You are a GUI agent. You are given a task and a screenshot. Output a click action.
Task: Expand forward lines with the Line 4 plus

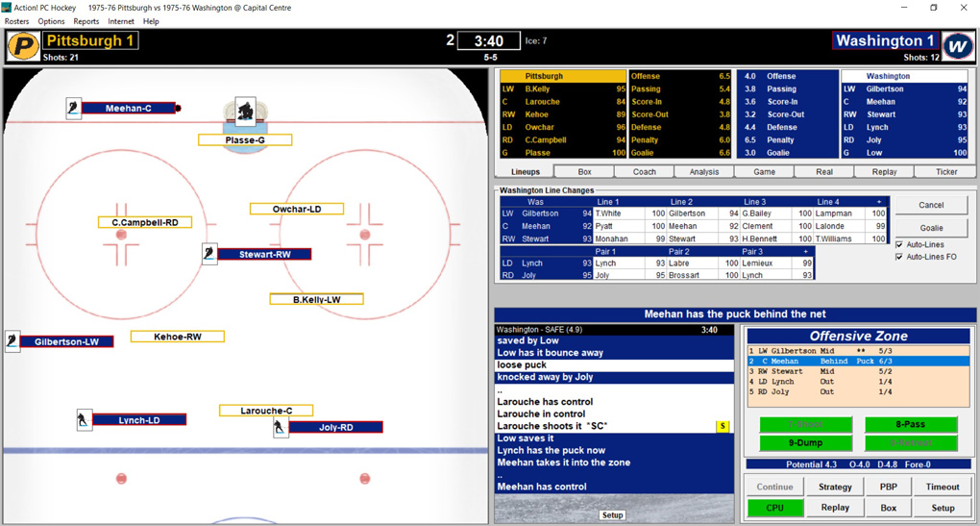[x=878, y=202]
